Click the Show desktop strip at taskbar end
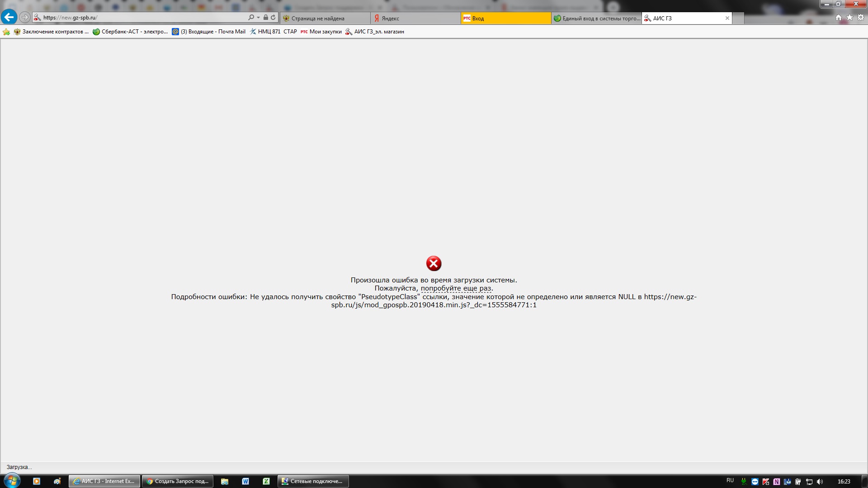The image size is (868, 488). click(864, 481)
